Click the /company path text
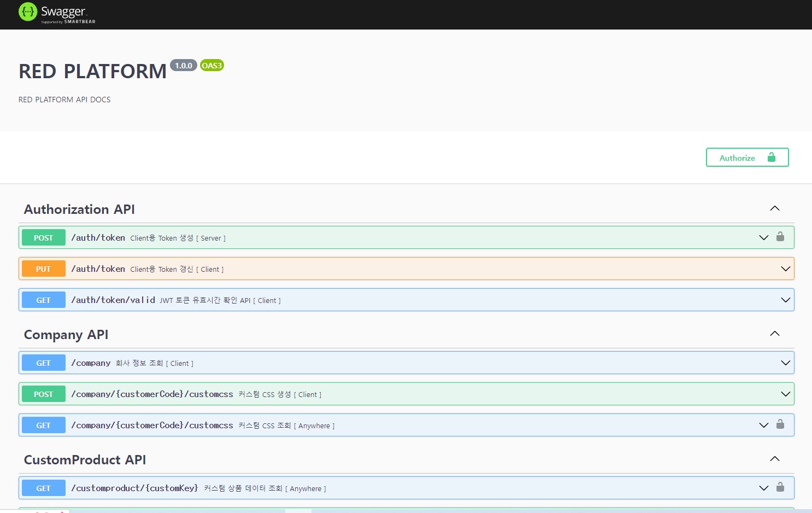This screenshot has width=812, height=513. pos(91,363)
